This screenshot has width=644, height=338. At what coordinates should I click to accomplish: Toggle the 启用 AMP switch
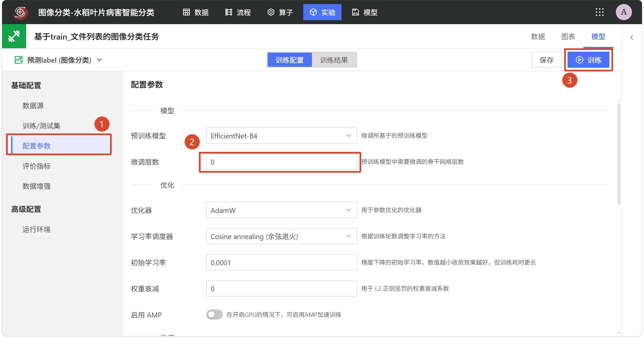(x=214, y=315)
